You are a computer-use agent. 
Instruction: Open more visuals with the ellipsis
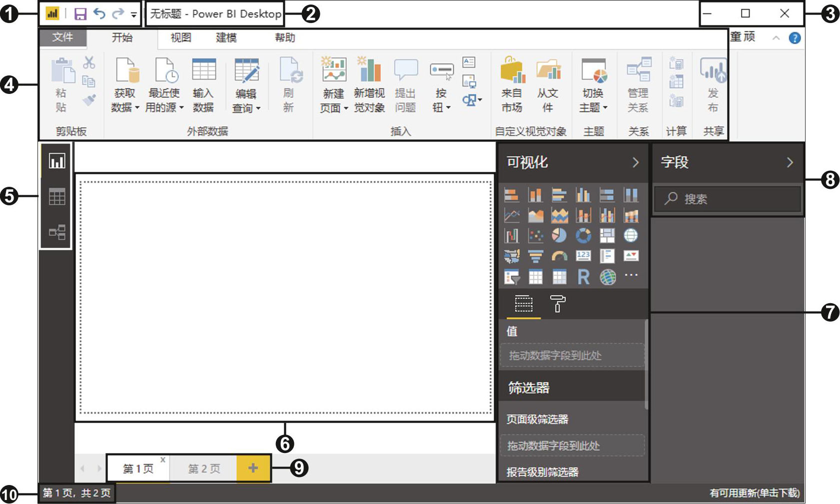(631, 275)
